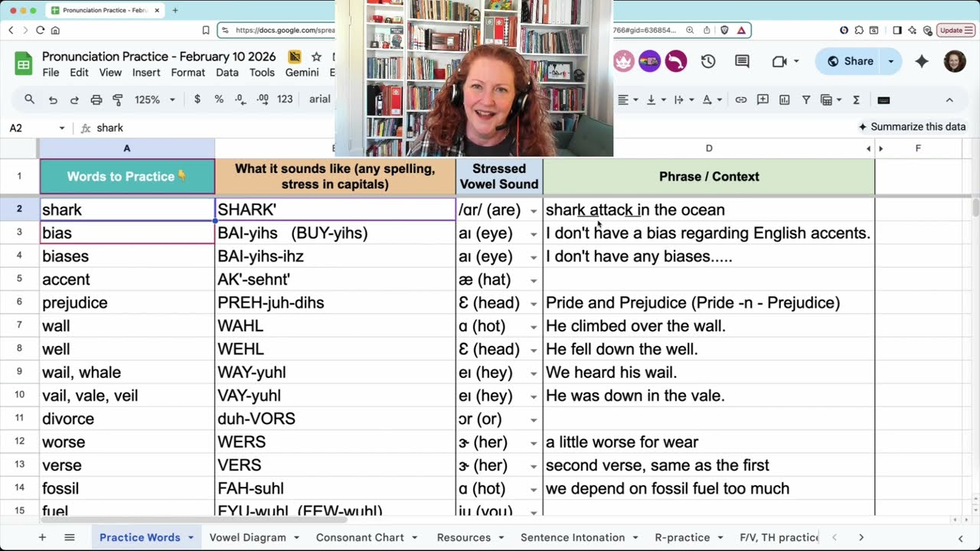Click the Share button
The width and height of the screenshot is (980, 551).
click(x=850, y=61)
